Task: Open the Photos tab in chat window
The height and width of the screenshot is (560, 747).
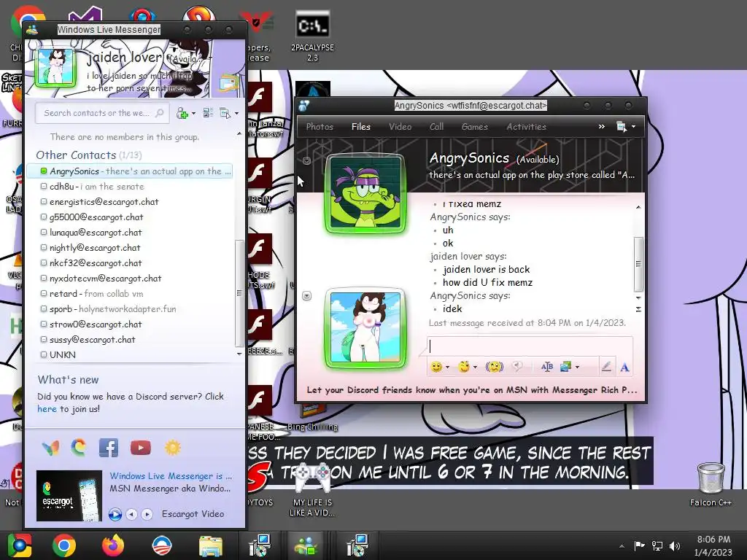Action: (320, 127)
